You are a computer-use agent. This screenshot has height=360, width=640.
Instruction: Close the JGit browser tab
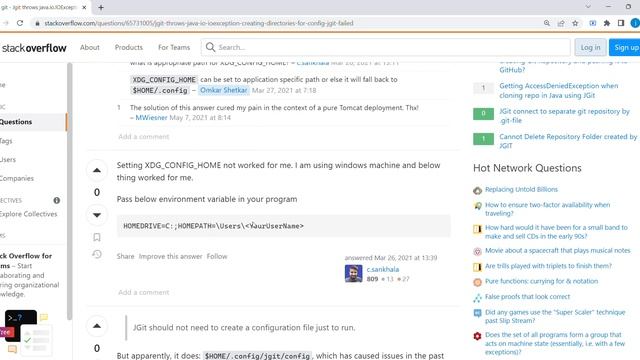tap(84, 7)
